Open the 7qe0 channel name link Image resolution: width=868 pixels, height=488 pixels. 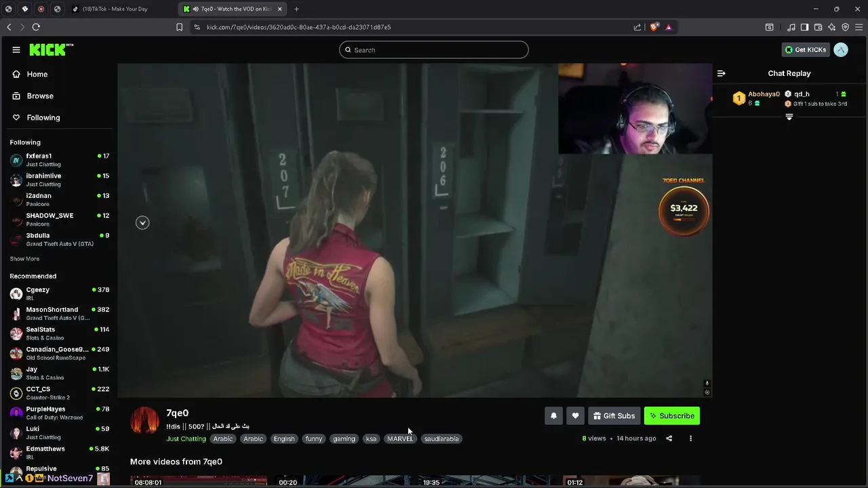pos(177,413)
